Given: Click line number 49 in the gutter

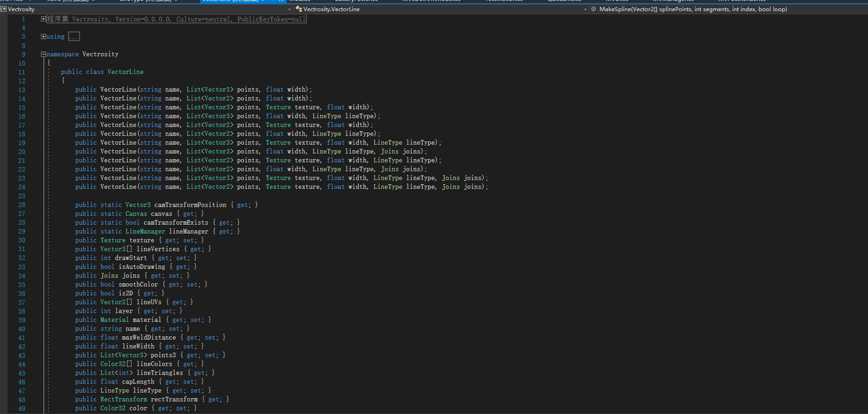Looking at the screenshot, I should [22, 408].
